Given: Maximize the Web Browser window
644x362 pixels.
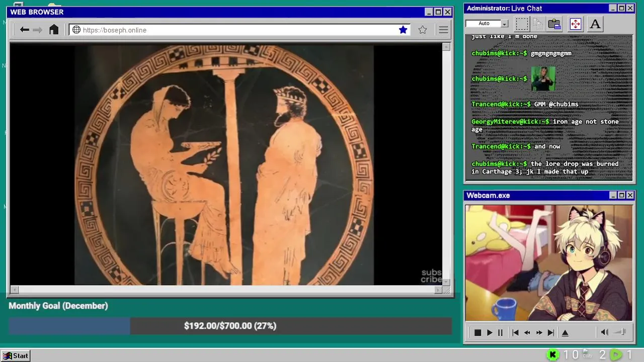Looking at the screenshot, I should click(x=438, y=12).
